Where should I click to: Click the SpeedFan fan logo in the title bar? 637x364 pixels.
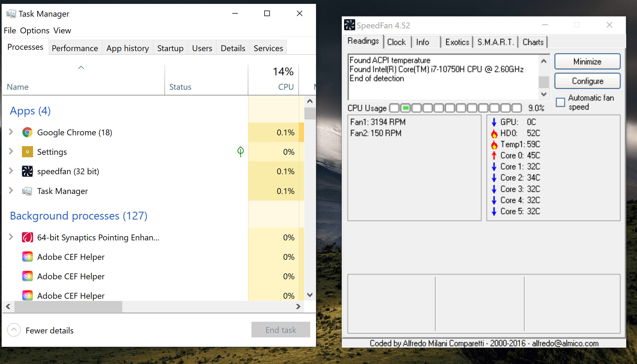tap(350, 25)
